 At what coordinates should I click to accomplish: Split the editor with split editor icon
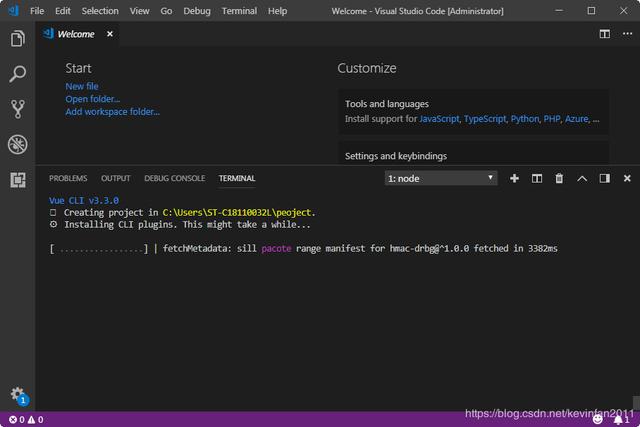(604, 34)
